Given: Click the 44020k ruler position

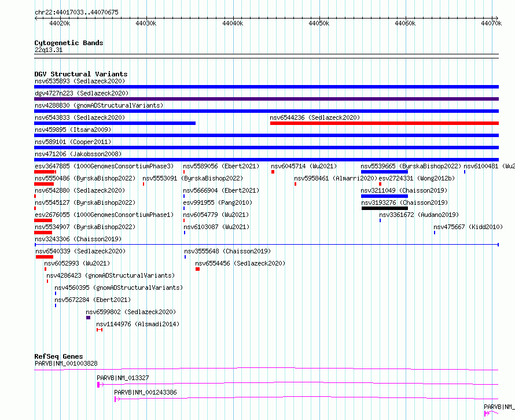Looking at the screenshot, I should (x=60, y=23).
